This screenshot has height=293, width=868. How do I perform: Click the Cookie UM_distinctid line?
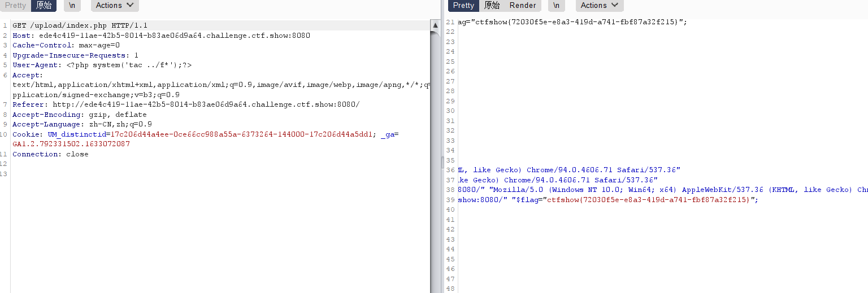click(x=206, y=134)
